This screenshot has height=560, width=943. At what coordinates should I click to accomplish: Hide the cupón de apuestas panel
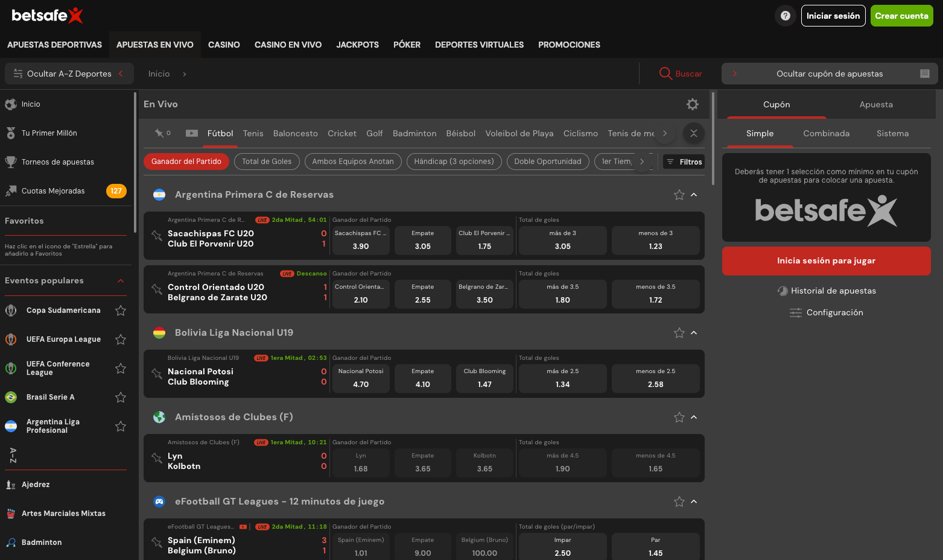coord(830,74)
